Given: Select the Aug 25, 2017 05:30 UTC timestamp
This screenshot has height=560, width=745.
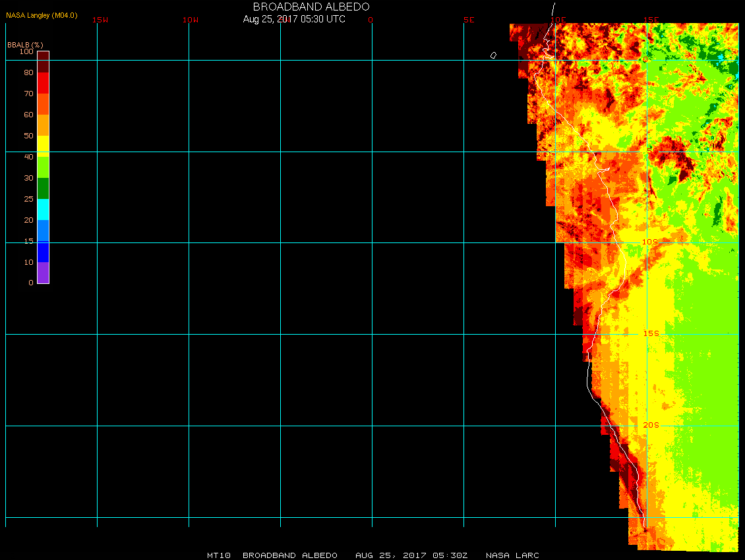Looking at the screenshot, I should 294,19.
